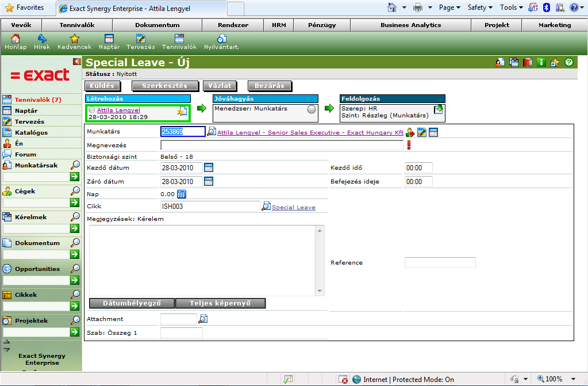Browse Cikk items with magnifier icon

[x=266, y=206]
